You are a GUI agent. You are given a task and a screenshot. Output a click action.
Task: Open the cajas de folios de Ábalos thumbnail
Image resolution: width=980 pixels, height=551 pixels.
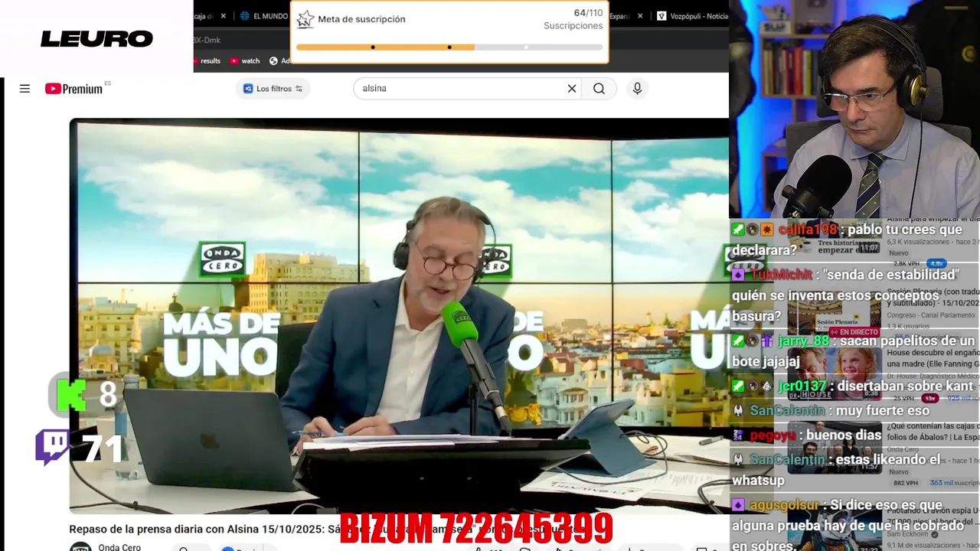[x=834, y=447]
